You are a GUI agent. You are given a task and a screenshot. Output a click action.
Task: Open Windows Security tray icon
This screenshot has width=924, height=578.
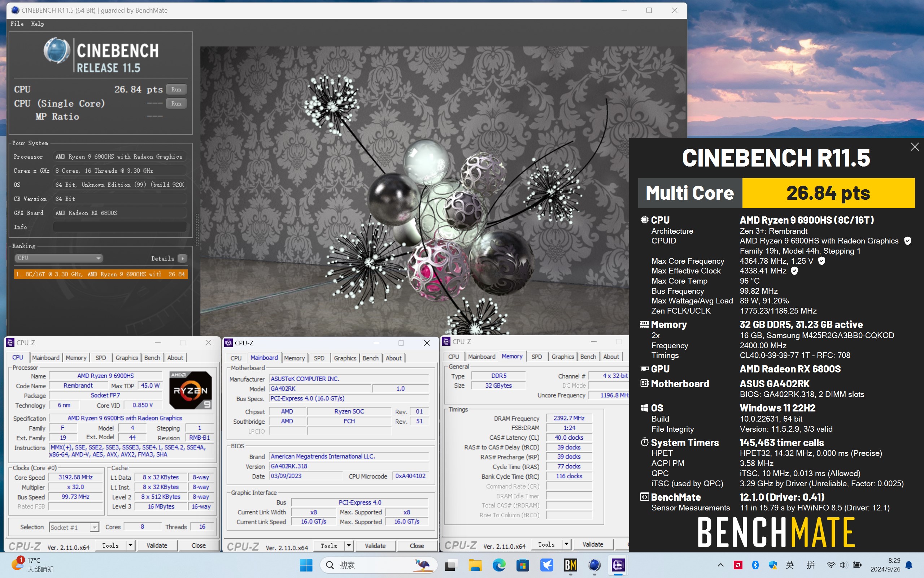[773, 565]
